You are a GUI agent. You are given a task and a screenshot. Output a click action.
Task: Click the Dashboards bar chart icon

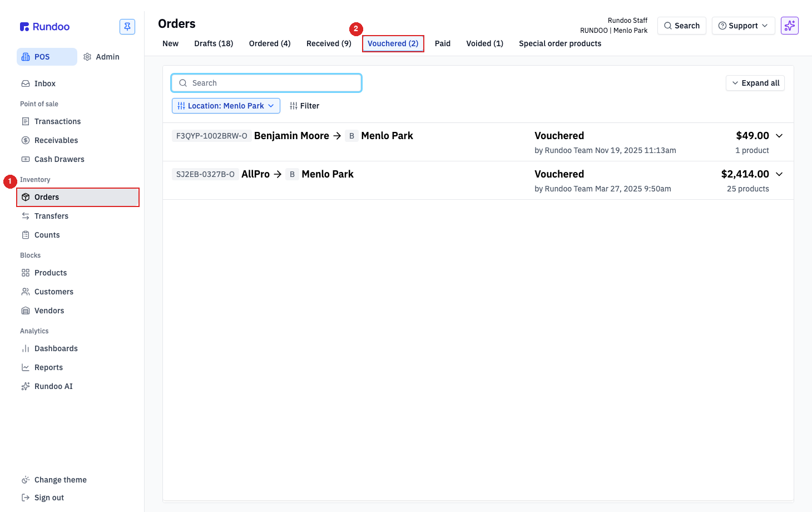pyautogui.click(x=26, y=348)
